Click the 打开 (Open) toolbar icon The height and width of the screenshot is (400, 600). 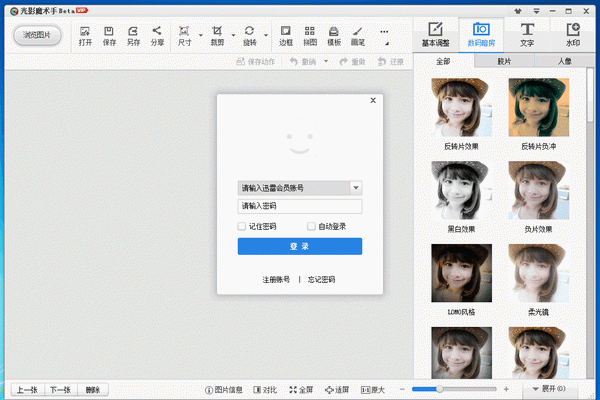(x=85, y=35)
